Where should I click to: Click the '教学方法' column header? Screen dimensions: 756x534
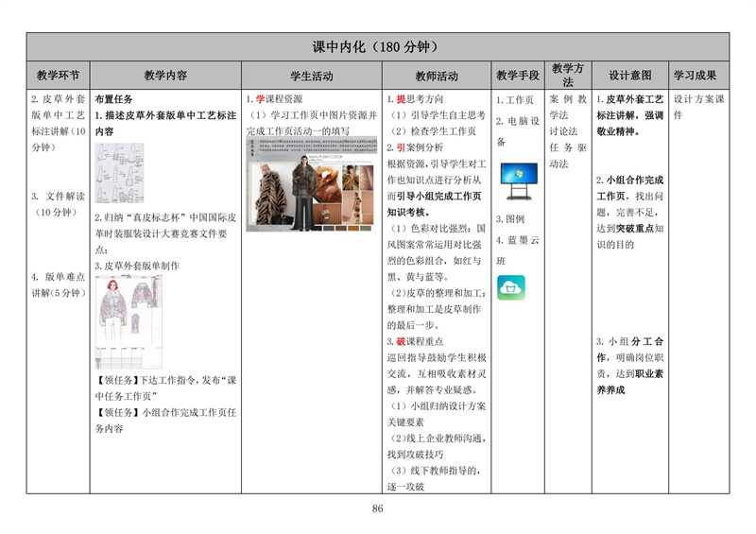click(x=568, y=76)
